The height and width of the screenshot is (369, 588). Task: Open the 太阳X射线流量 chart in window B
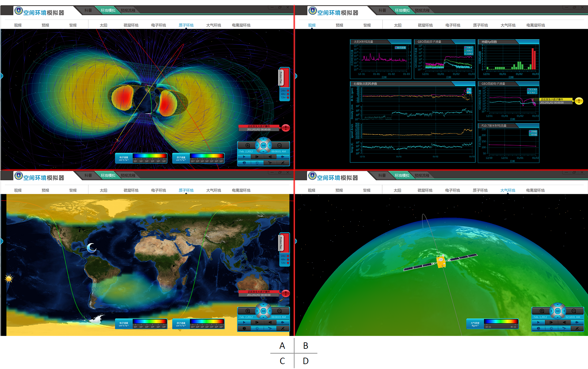click(381, 59)
